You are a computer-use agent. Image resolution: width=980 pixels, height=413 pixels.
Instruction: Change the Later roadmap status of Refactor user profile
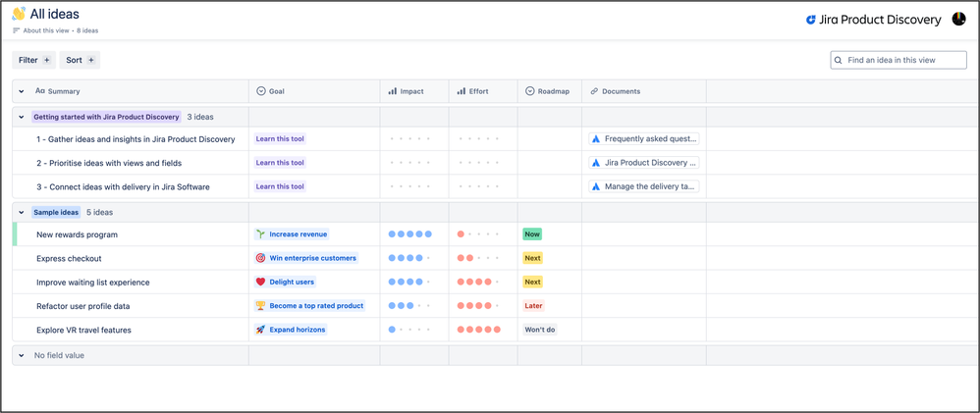[534, 305]
